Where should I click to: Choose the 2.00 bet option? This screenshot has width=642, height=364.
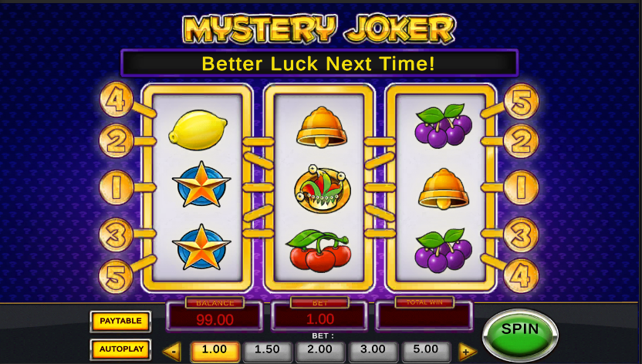click(x=319, y=350)
